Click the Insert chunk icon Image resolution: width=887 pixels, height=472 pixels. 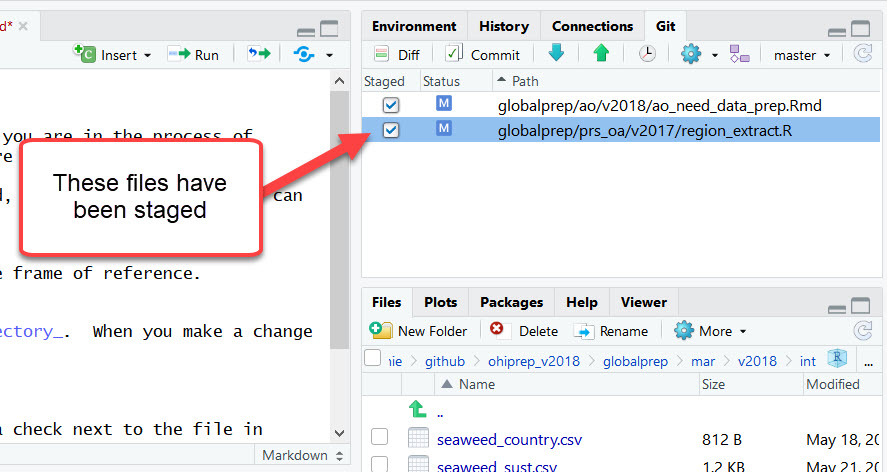click(x=84, y=54)
